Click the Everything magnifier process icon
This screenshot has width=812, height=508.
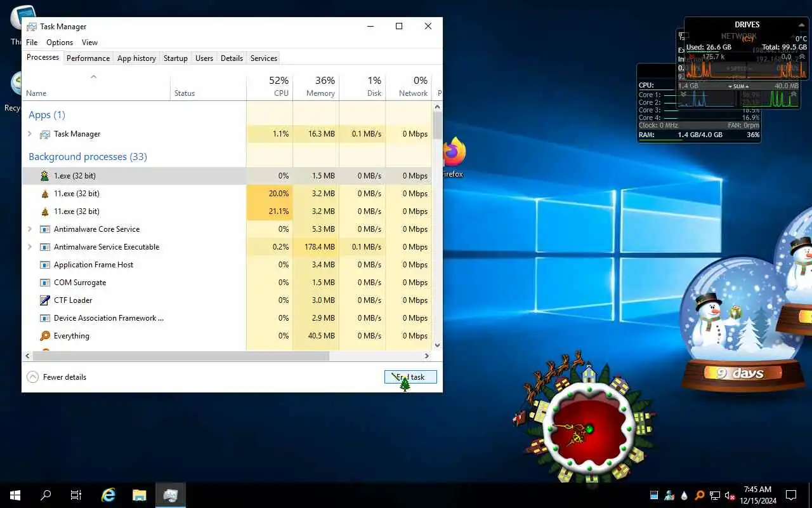click(x=45, y=336)
